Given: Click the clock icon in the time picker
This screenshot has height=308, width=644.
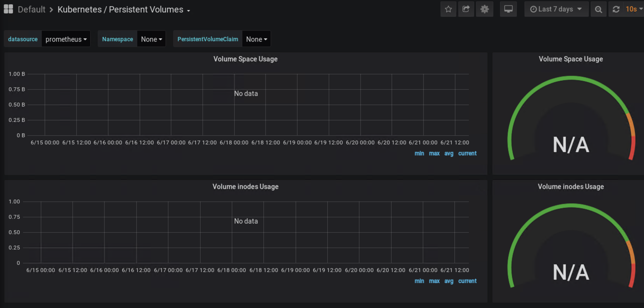Looking at the screenshot, I should (x=534, y=9).
